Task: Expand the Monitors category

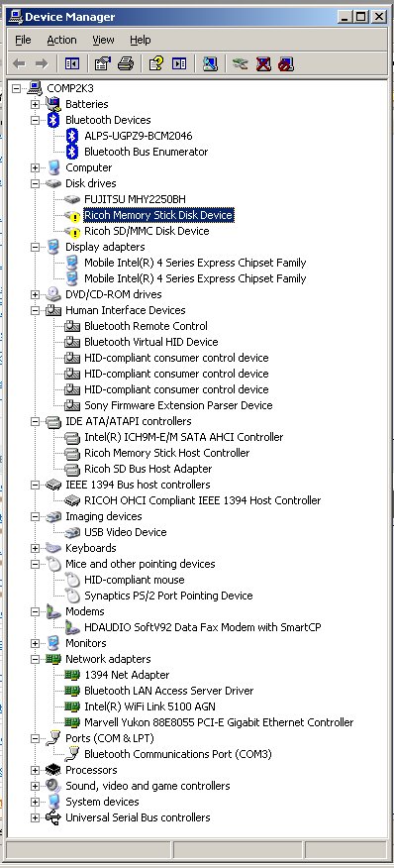Action: [x=35, y=643]
